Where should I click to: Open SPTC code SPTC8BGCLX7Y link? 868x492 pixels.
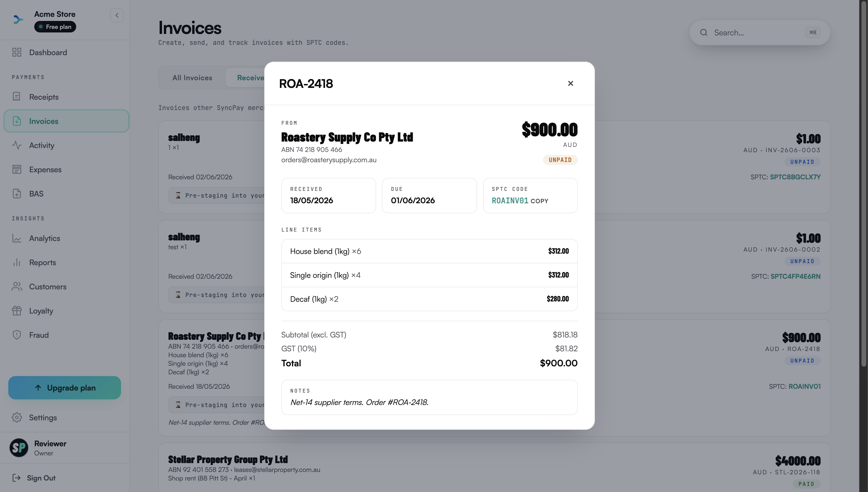point(795,177)
